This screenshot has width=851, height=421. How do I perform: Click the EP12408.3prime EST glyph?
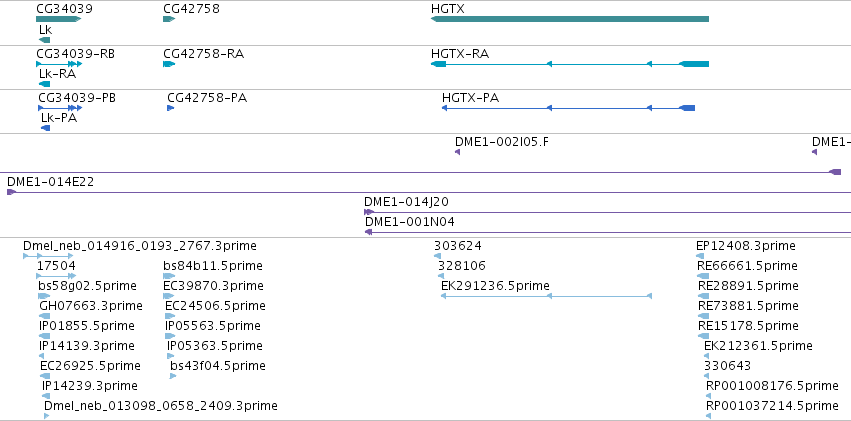coord(702,256)
